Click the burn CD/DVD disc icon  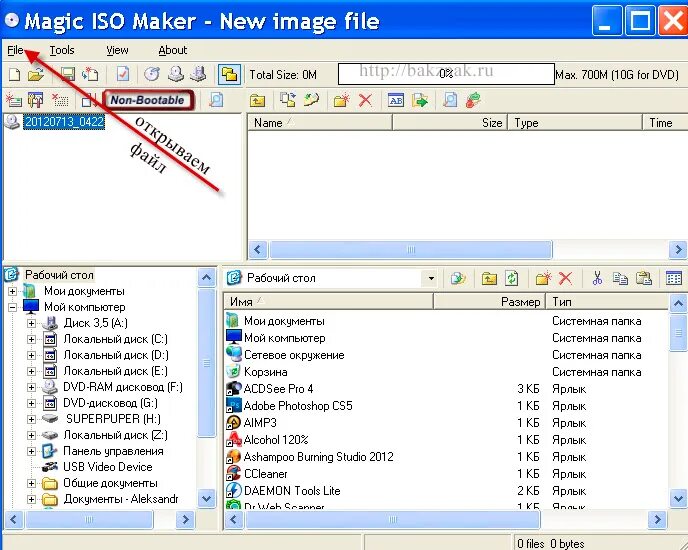pyautogui.click(x=152, y=74)
